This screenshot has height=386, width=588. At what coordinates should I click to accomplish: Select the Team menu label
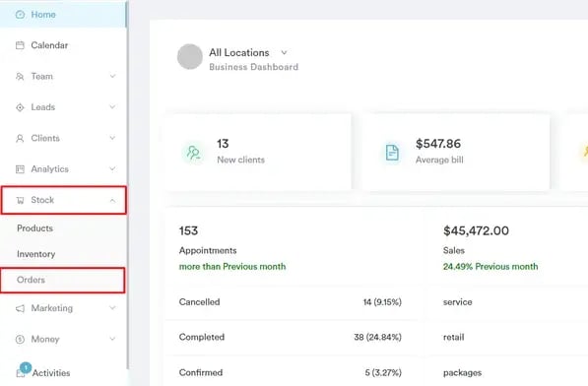[x=42, y=77]
